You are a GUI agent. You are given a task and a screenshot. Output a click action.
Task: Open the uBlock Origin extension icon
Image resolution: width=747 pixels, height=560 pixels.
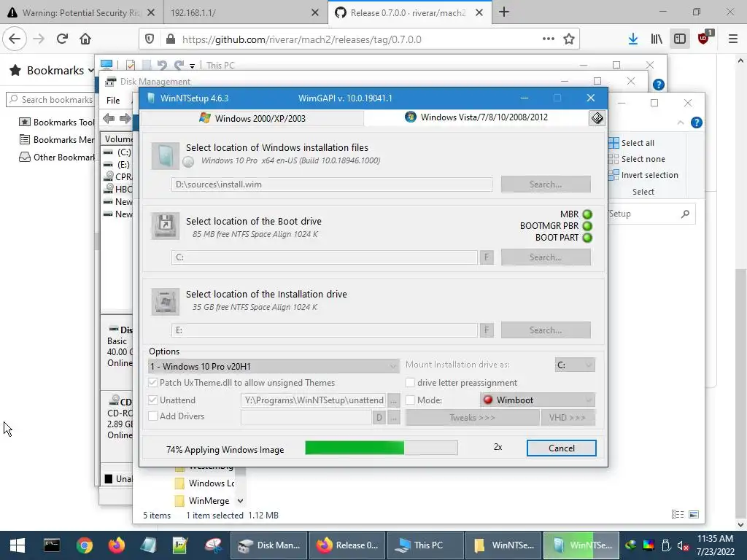[x=704, y=38]
